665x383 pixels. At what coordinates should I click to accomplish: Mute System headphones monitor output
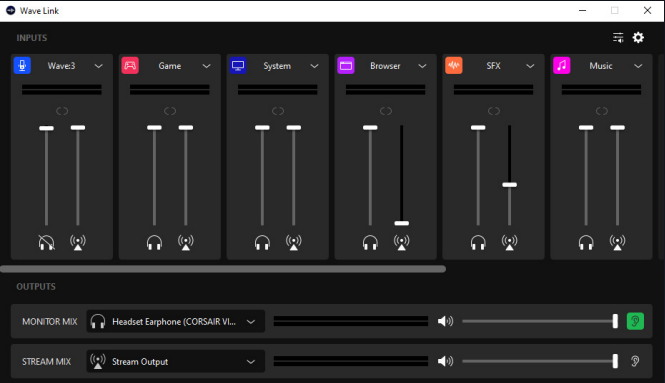262,243
